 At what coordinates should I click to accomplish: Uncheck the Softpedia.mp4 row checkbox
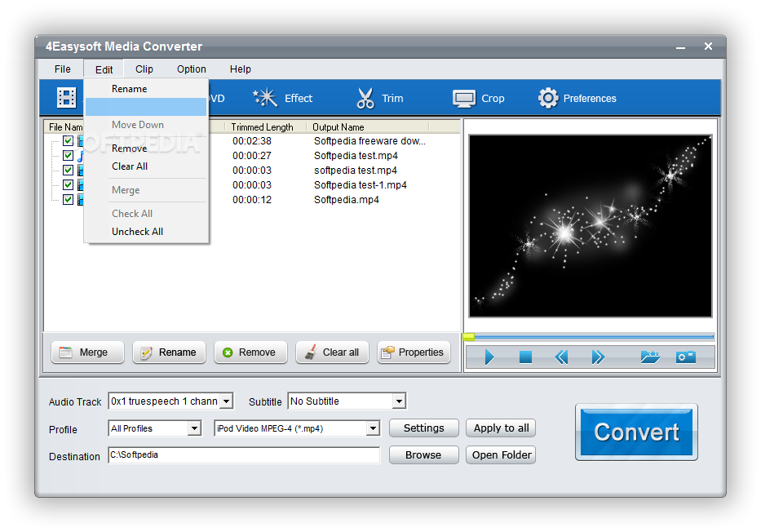coord(68,199)
